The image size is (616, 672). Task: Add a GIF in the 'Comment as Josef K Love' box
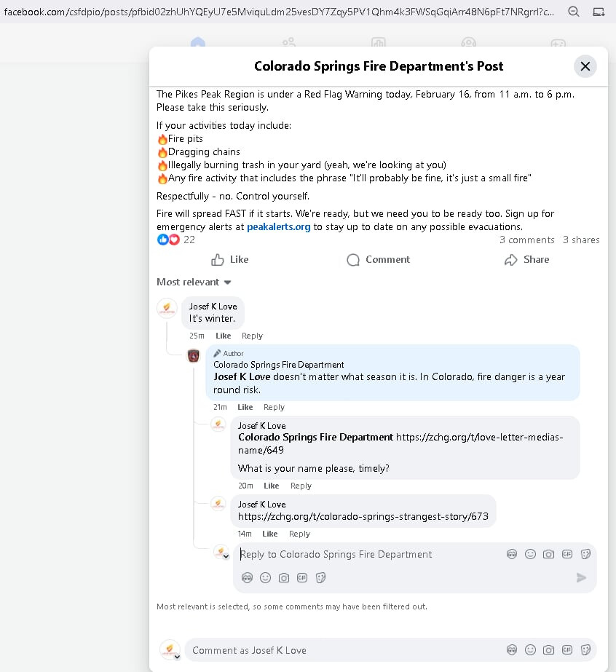click(x=567, y=650)
